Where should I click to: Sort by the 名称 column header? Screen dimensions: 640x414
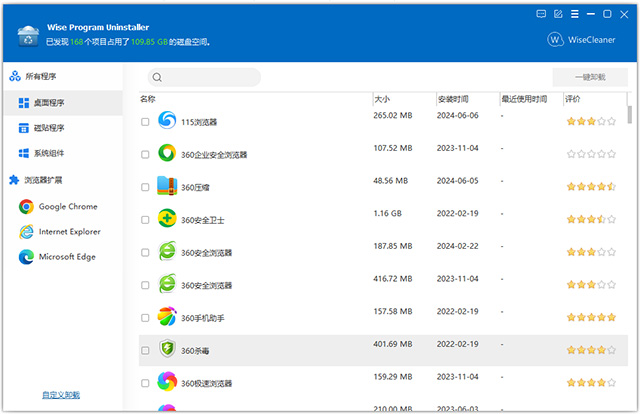point(148,99)
